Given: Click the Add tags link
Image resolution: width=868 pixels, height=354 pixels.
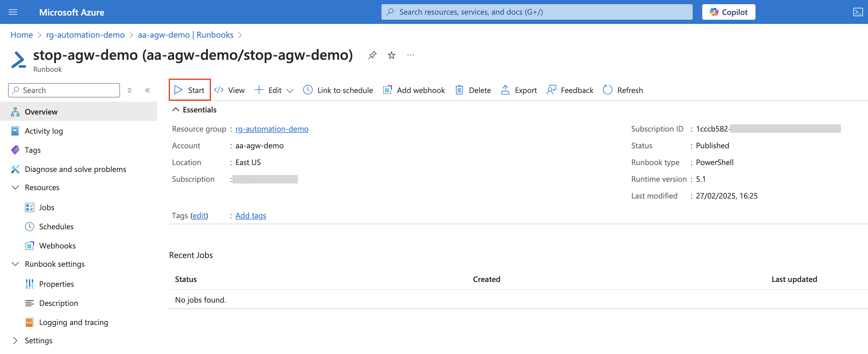Looking at the screenshot, I should 251,216.
